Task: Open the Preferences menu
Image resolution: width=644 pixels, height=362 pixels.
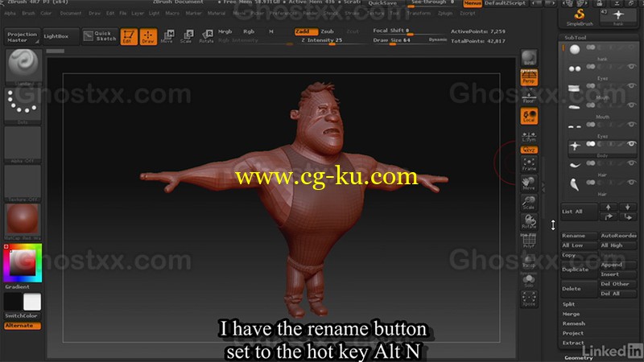Action: pyautogui.click(x=283, y=13)
